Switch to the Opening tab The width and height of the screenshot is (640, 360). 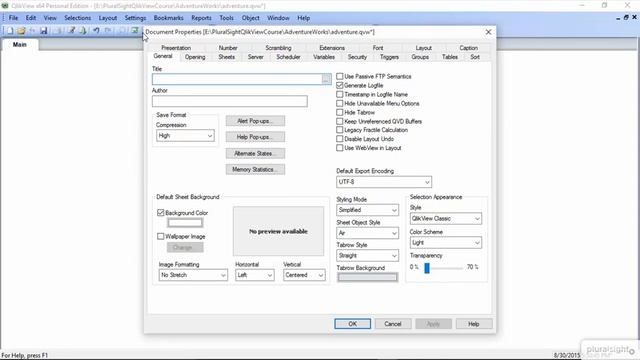[195, 57]
